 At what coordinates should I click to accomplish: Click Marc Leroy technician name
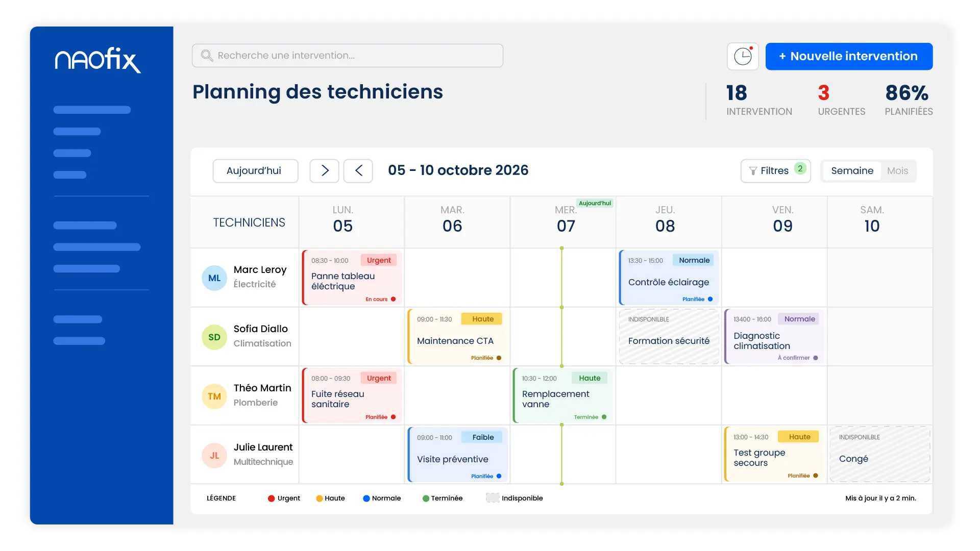[x=260, y=269]
